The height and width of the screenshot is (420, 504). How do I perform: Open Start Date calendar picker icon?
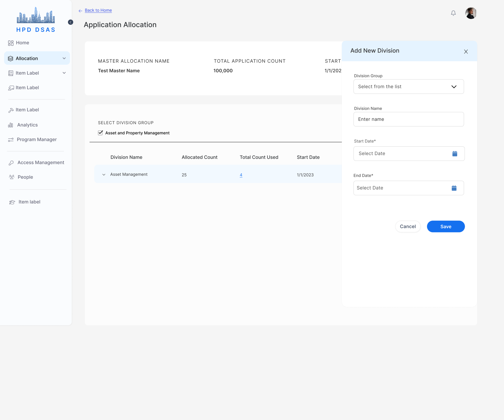coord(455,153)
